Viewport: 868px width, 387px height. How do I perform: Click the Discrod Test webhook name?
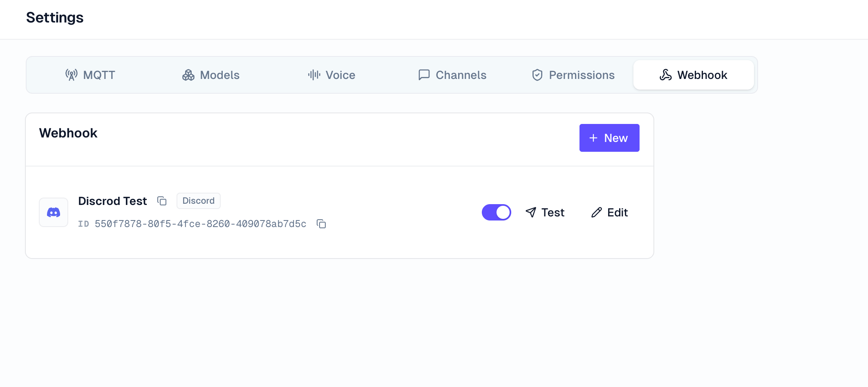coord(112,201)
